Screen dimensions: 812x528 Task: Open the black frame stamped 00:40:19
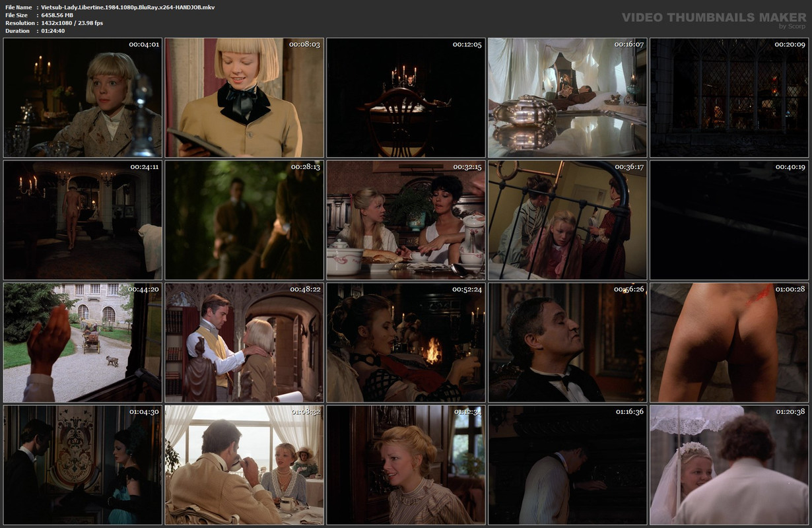729,220
